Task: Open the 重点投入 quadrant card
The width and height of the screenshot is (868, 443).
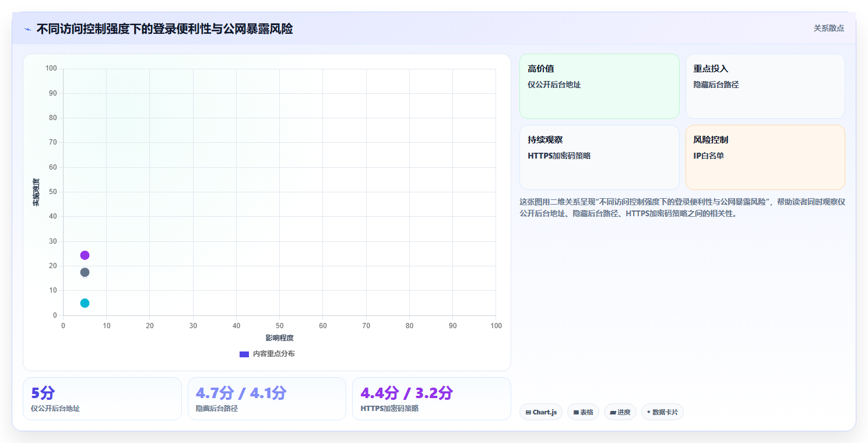Action: 765,86
